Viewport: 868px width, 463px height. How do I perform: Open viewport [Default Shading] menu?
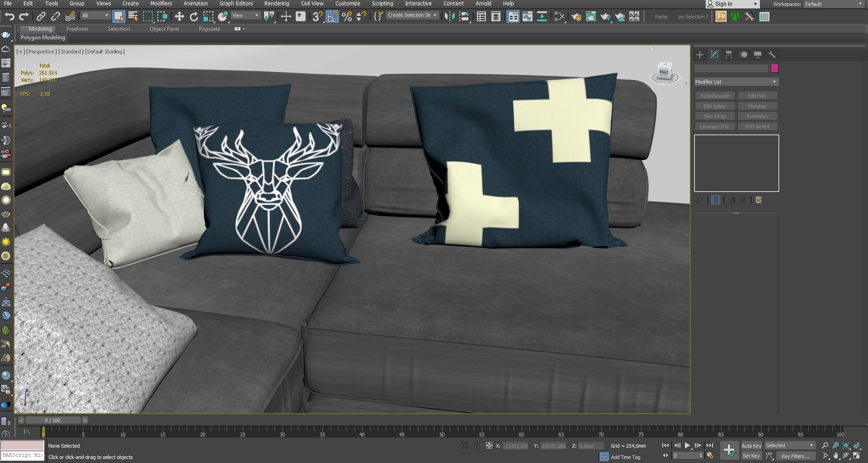[105, 52]
